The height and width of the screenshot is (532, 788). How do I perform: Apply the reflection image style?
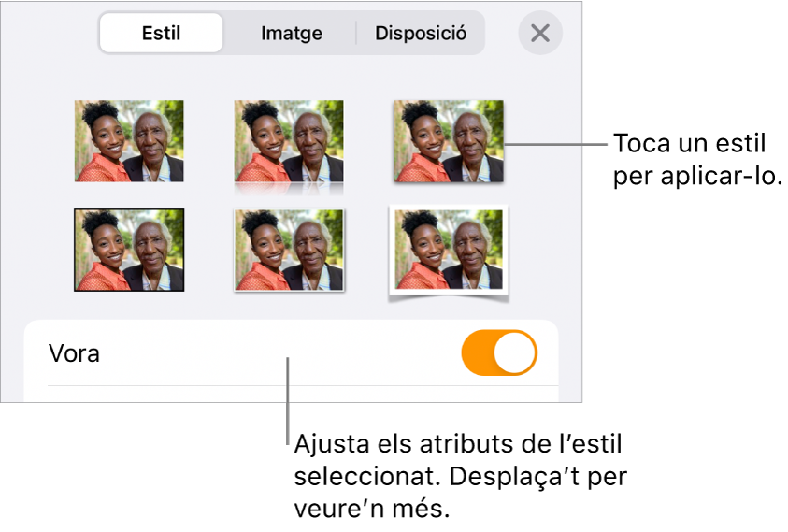[x=289, y=146]
